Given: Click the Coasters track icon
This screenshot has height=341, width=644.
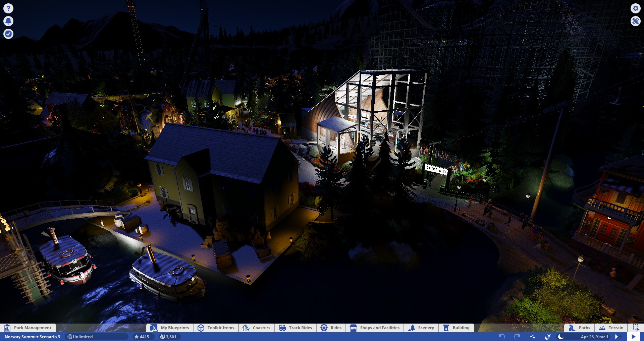Looking at the screenshot, I should click(x=246, y=328).
